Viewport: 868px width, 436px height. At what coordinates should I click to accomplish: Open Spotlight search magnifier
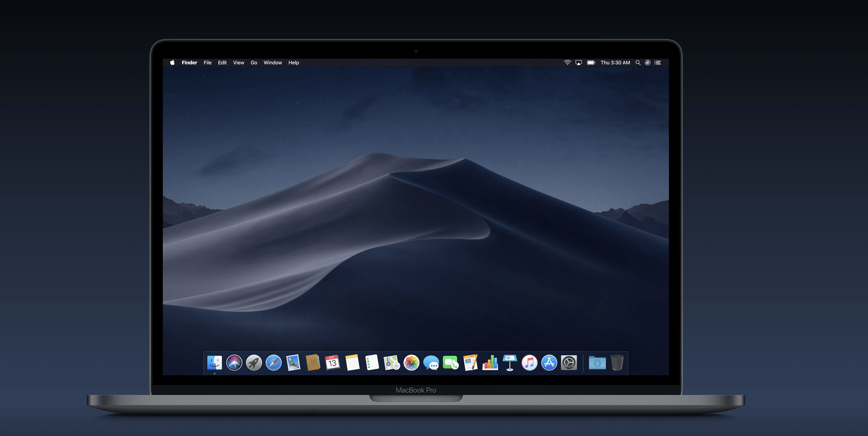638,62
